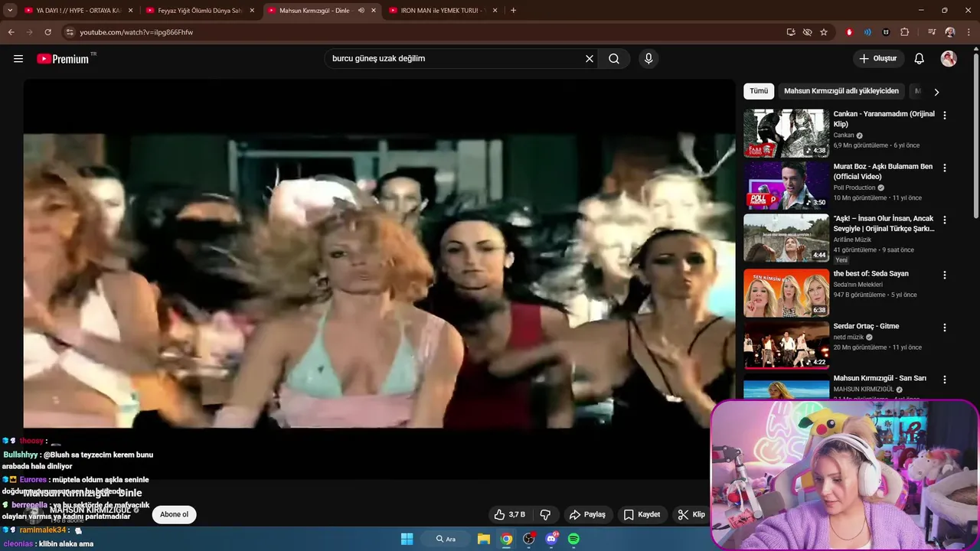Open blue sound-wave extension
980x551 pixels.
click(x=867, y=32)
